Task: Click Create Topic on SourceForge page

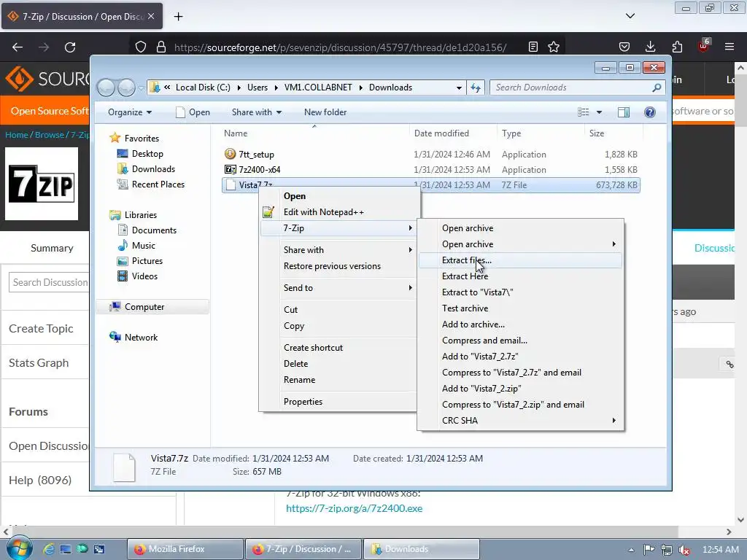Action: [x=41, y=329]
